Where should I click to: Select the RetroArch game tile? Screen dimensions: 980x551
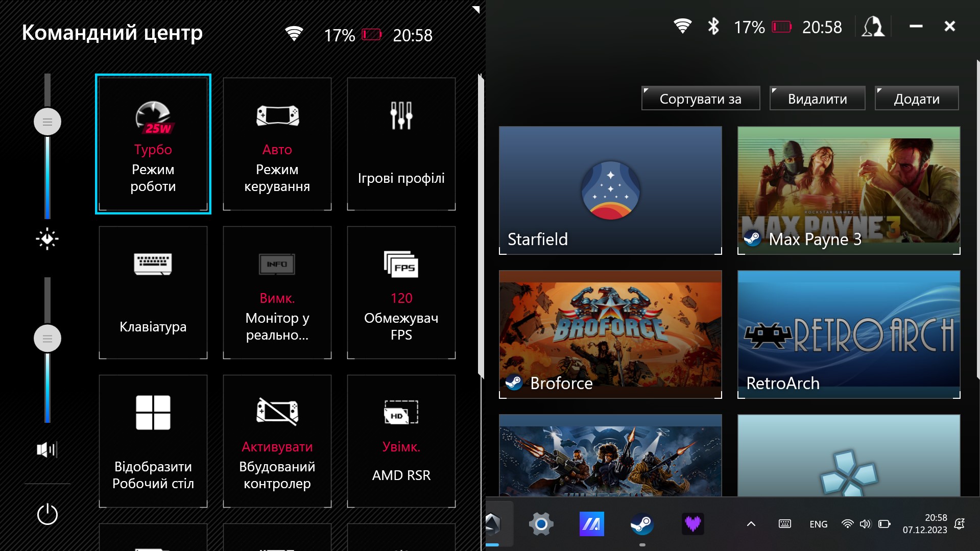pos(849,334)
